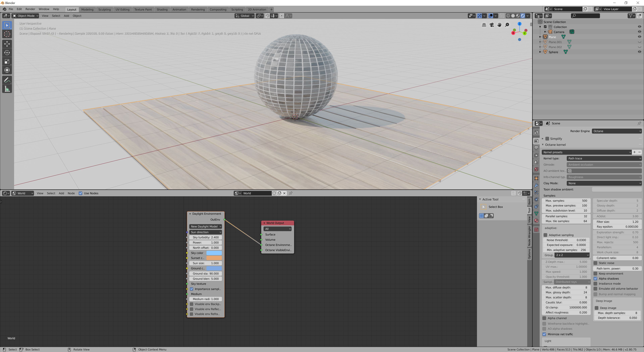The width and height of the screenshot is (644, 352).
Task: Click the Max. samples field
Action: (566, 201)
